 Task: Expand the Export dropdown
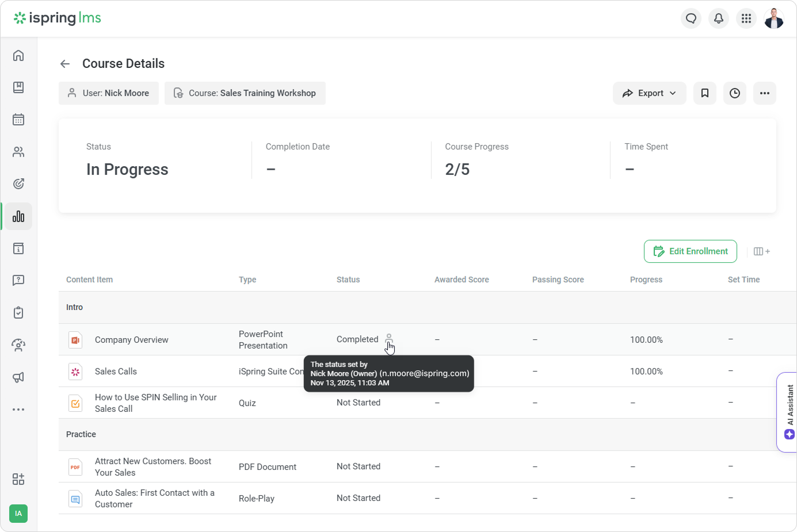(650, 93)
